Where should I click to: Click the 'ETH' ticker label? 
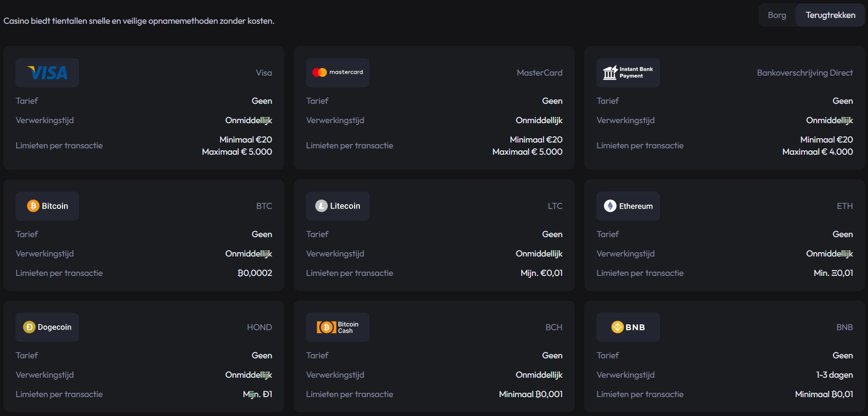845,206
